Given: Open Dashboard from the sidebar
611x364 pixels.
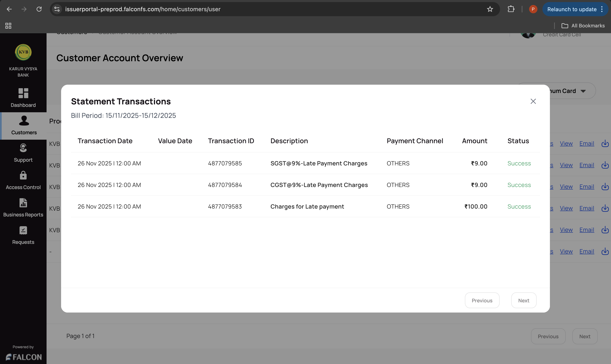Looking at the screenshot, I should tap(23, 98).
